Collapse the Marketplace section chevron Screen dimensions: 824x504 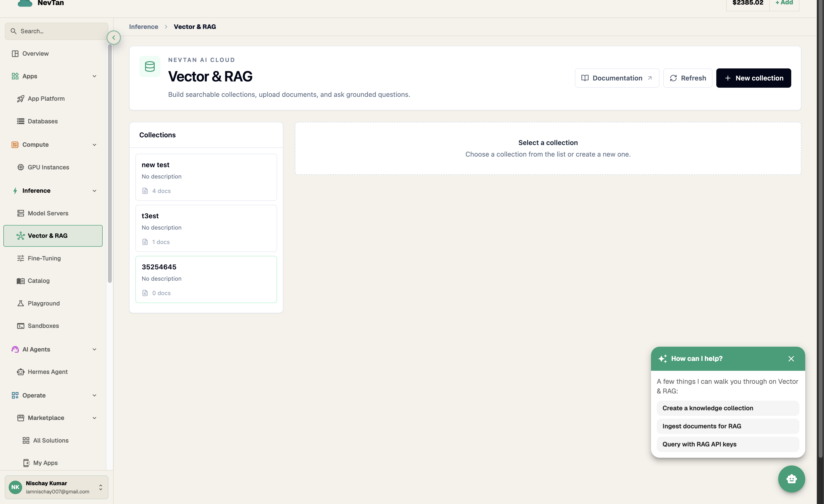click(94, 418)
